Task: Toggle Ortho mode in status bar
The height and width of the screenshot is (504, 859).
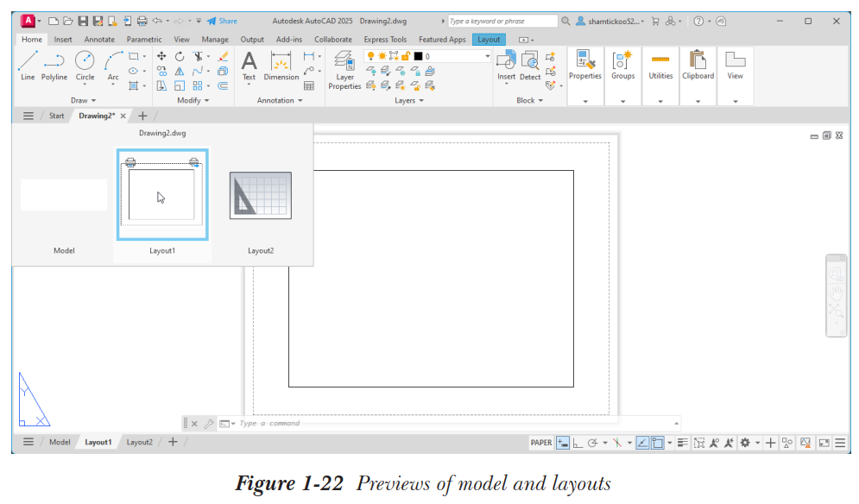Action: (x=578, y=443)
